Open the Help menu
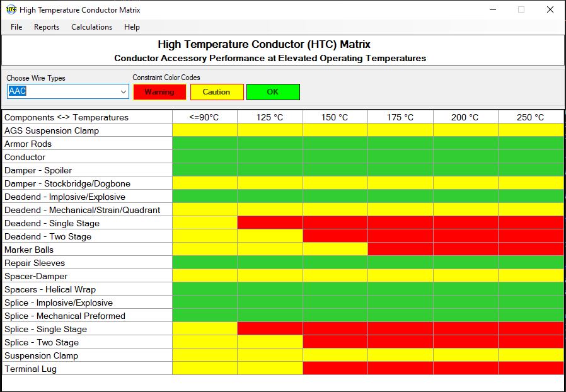Image resolution: width=566 pixels, height=392 pixels. [x=132, y=27]
